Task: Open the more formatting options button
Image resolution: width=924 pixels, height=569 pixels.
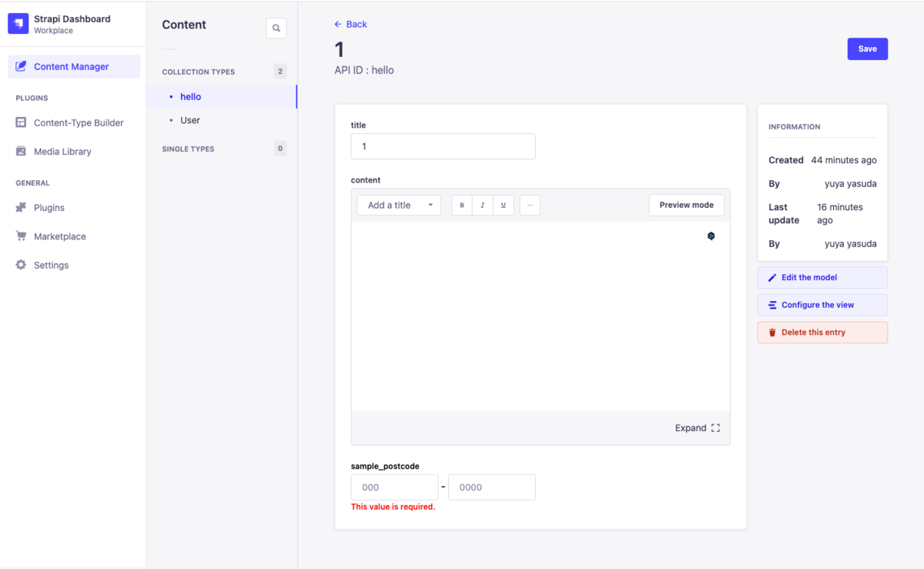Action: [x=530, y=205]
